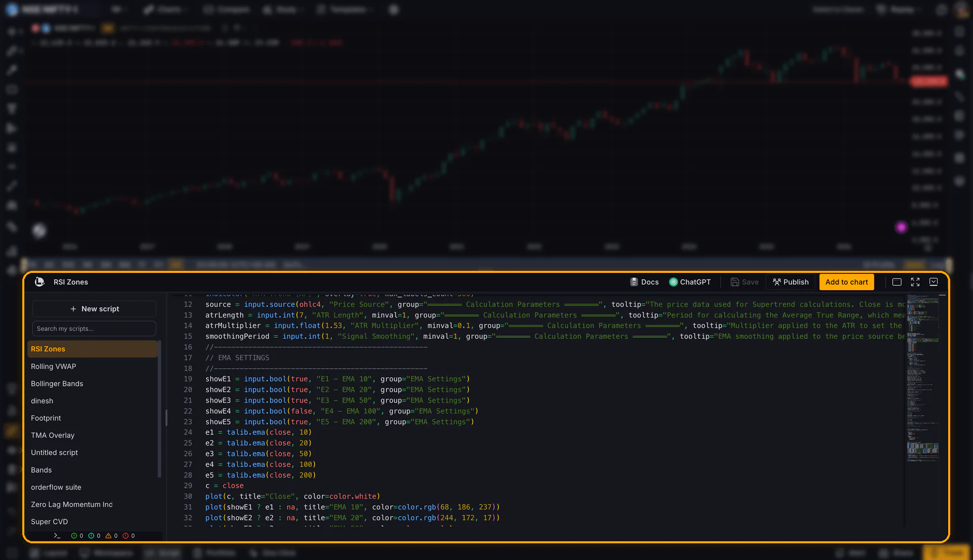Publish the script
973x560 pixels.
[791, 282]
